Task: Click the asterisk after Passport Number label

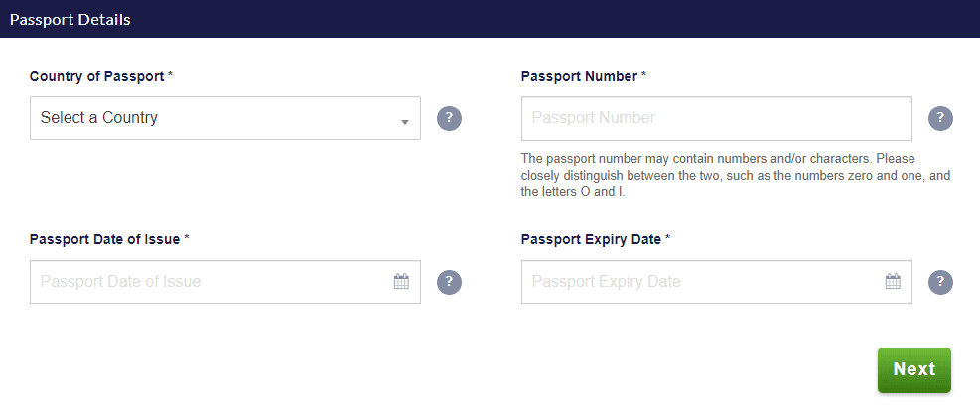Action: tap(644, 75)
